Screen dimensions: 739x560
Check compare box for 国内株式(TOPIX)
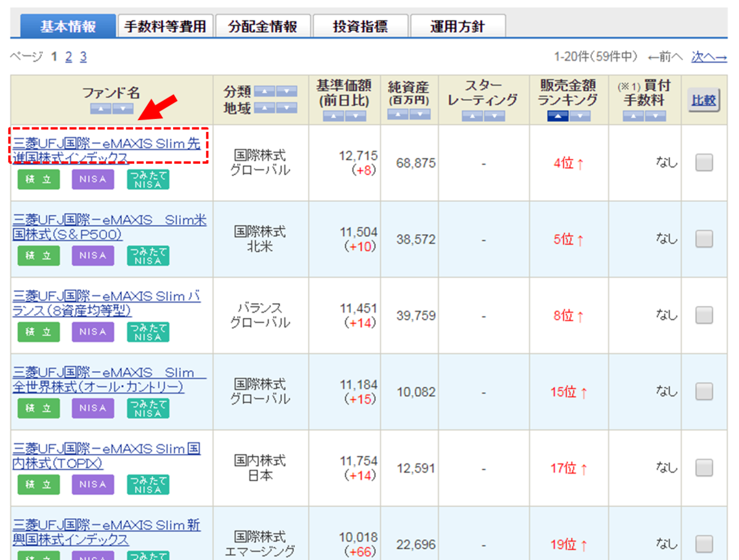click(x=704, y=468)
